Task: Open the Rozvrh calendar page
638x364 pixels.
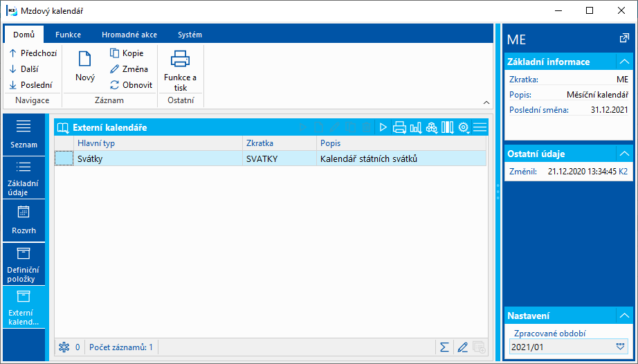Action: (x=24, y=221)
